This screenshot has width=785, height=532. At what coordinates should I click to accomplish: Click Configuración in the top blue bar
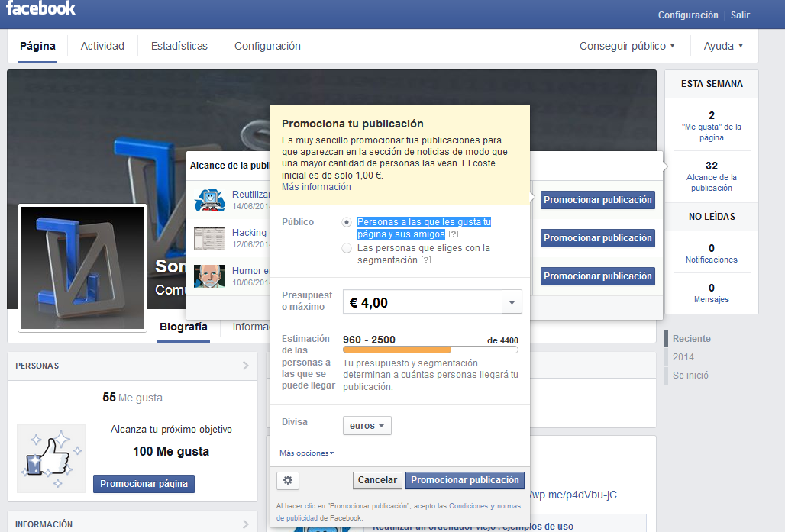688,15
